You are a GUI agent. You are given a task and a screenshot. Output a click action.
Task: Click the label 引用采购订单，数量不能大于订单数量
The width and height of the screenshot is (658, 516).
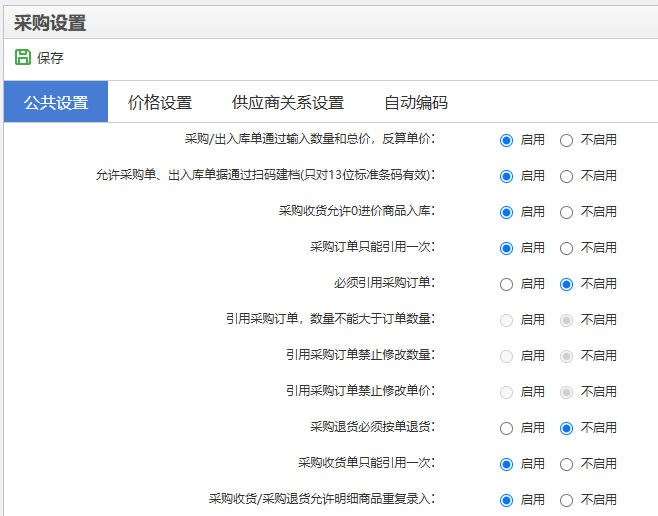pyautogui.click(x=330, y=319)
